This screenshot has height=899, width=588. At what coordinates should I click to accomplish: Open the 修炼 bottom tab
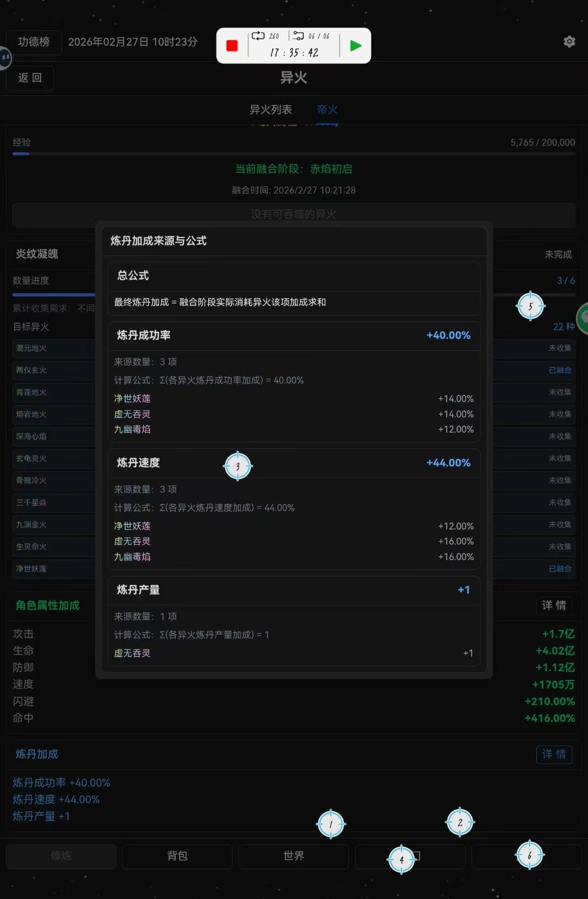(62, 856)
